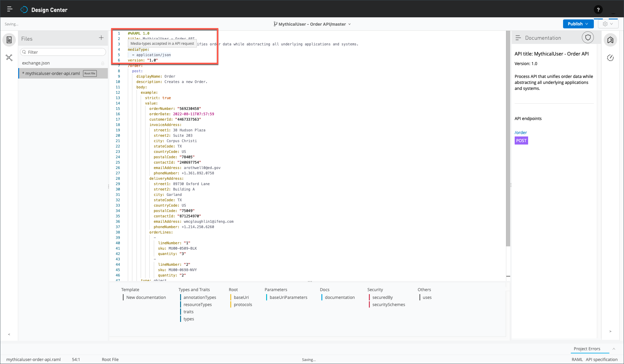Collapse the left panel with arrow
Image resolution: width=624 pixels, height=364 pixels.
(9, 334)
